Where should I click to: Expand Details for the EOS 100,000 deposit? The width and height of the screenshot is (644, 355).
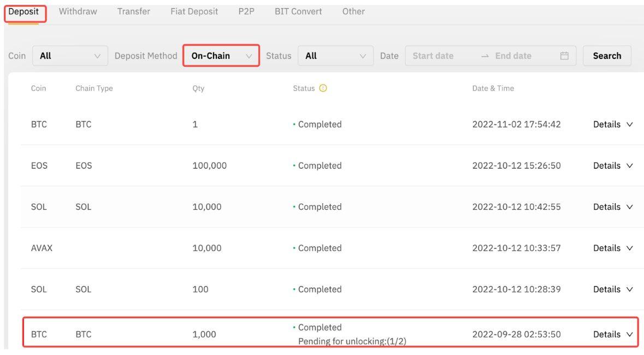612,165
